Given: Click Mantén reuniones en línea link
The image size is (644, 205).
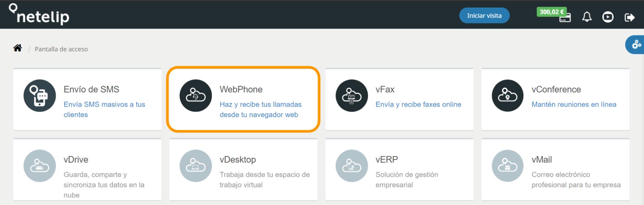Looking at the screenshot, I should (x=574, y=105).
